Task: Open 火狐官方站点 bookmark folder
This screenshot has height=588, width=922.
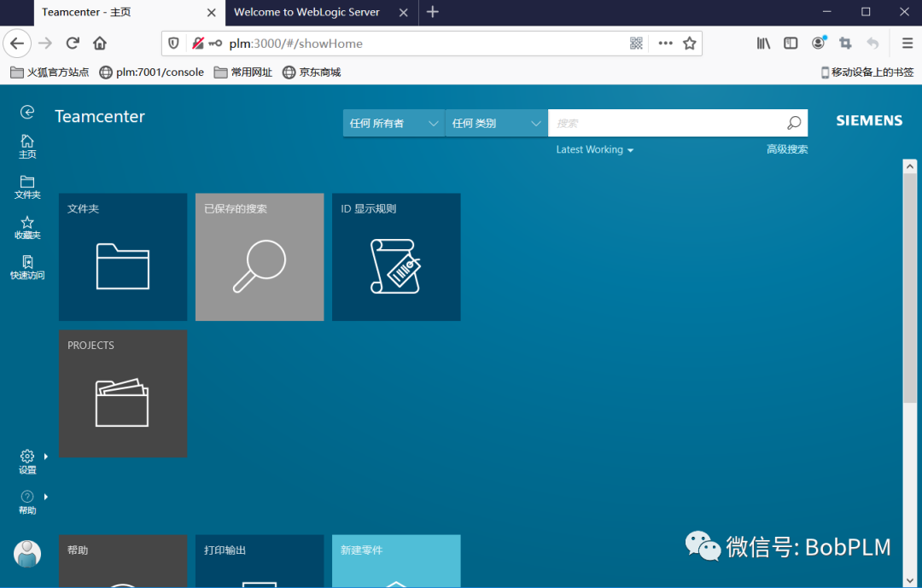Action: 50,73
